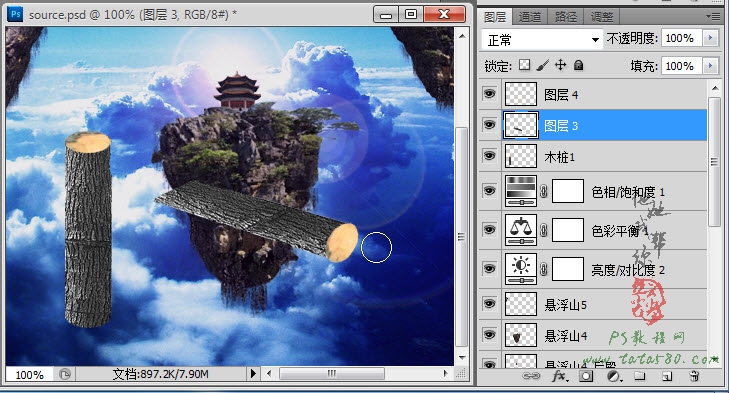Click layers panel scrollbar up arrow

(x=715, y=87)
